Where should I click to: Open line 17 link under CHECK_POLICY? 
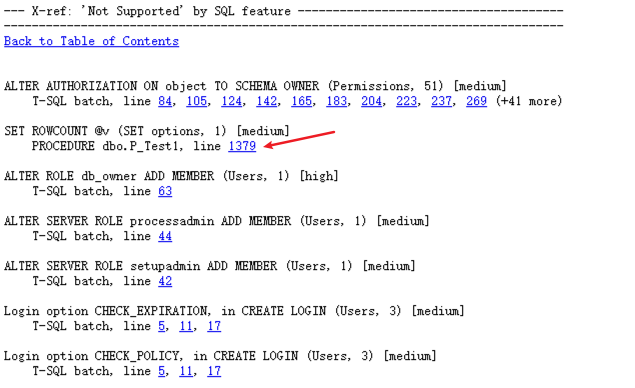click(x=214, y=371)
